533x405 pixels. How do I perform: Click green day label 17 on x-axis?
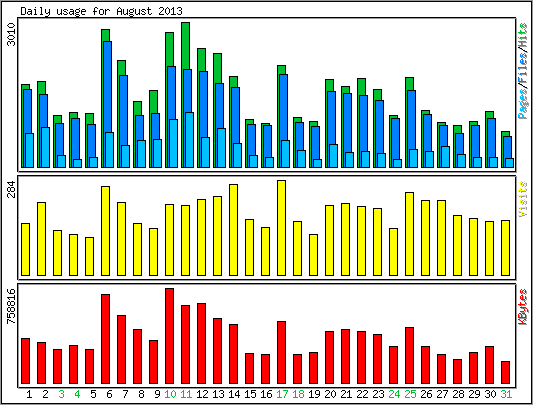pos(282,394)
